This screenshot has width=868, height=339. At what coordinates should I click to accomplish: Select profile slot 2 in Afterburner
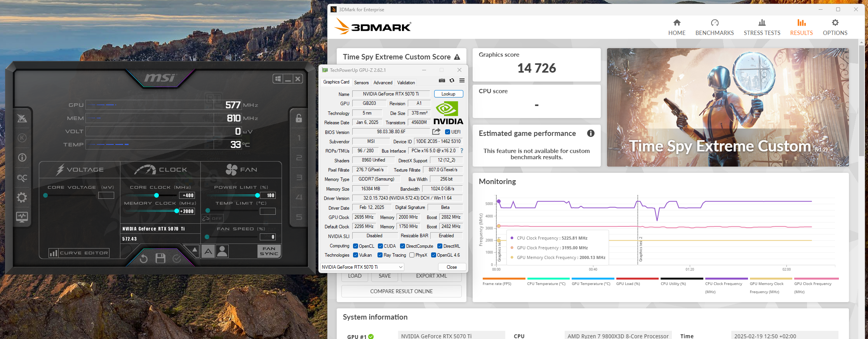(299, 158)
